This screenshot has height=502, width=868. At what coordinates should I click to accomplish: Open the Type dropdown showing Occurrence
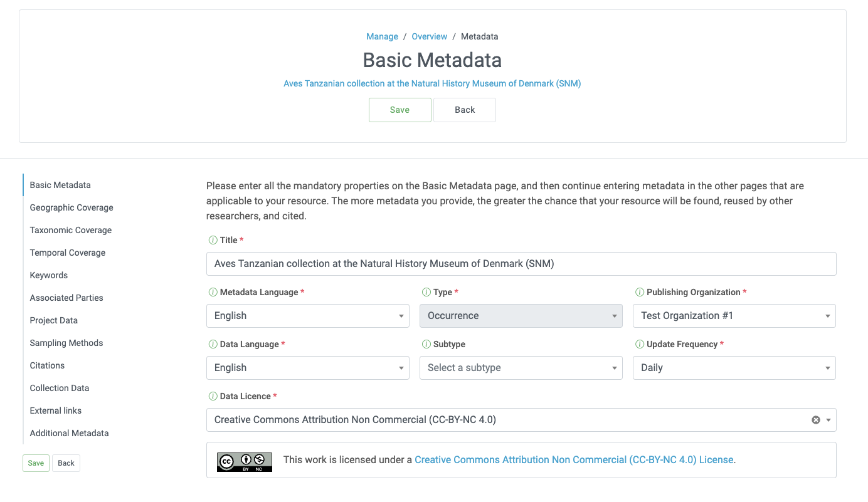pos(521,316)
